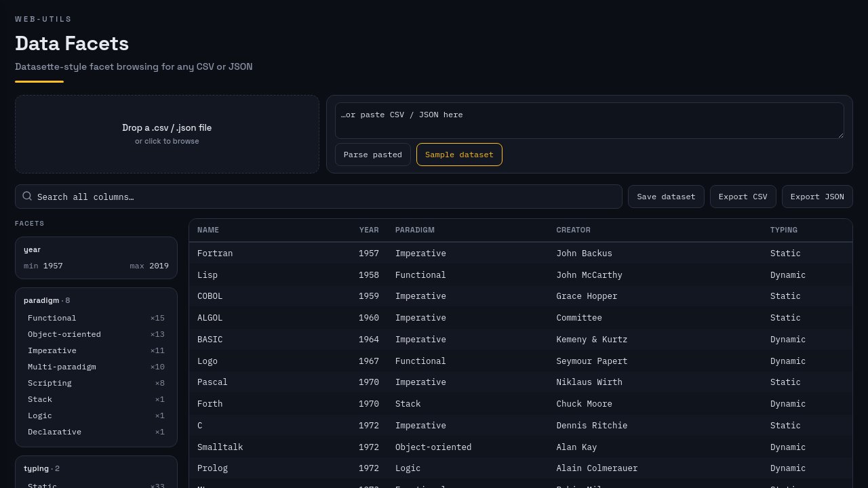
Task: Select the Prolog name cell
Action: (x=212, y=468)
